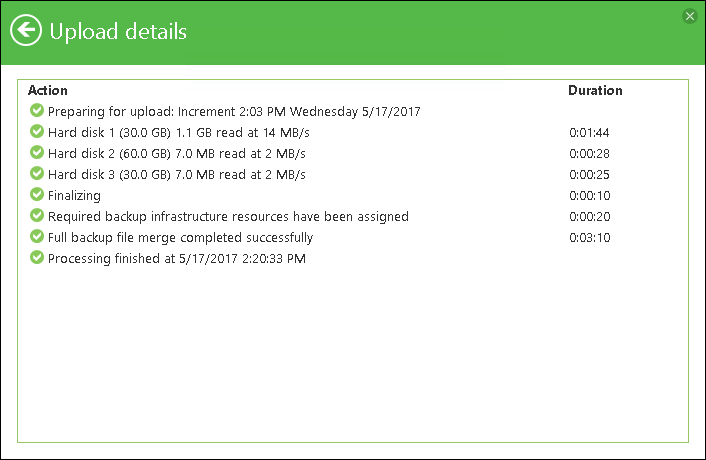Click check icon for Full backup file merge
This screenshot has height=460, width=706.
(37, 237)
